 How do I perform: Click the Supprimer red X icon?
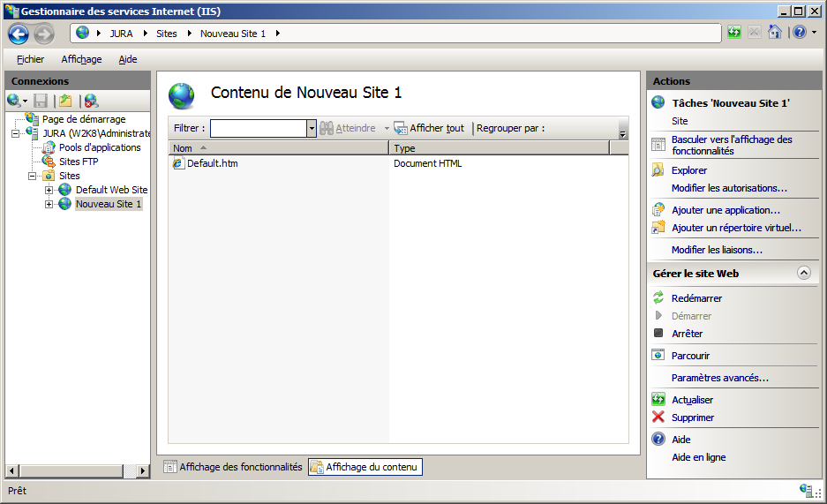pos(658,417)
